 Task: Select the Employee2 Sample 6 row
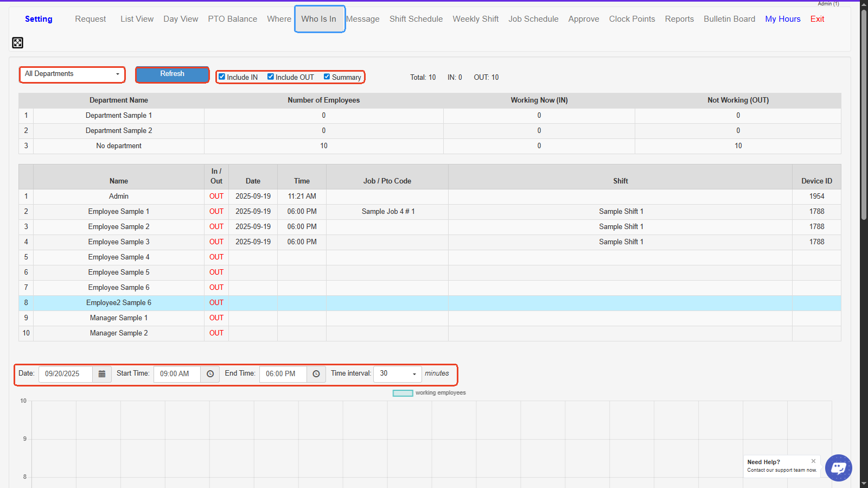pos(119,303)
